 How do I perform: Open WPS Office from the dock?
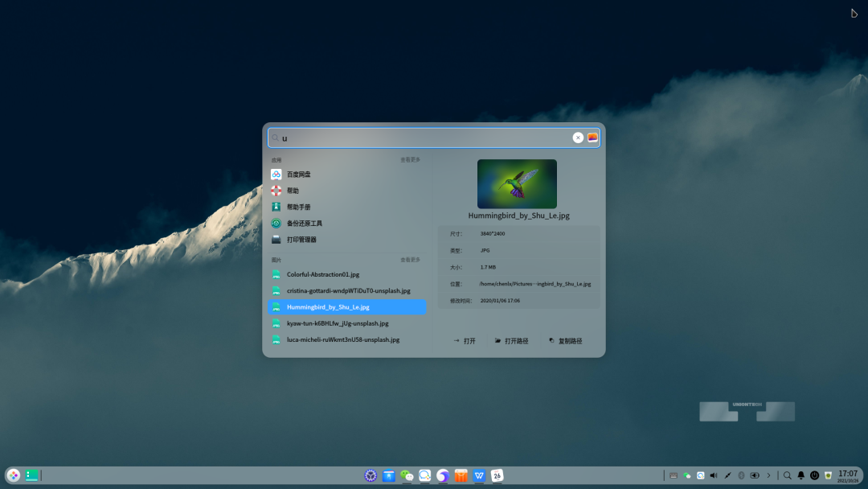(x=479, y=475)
